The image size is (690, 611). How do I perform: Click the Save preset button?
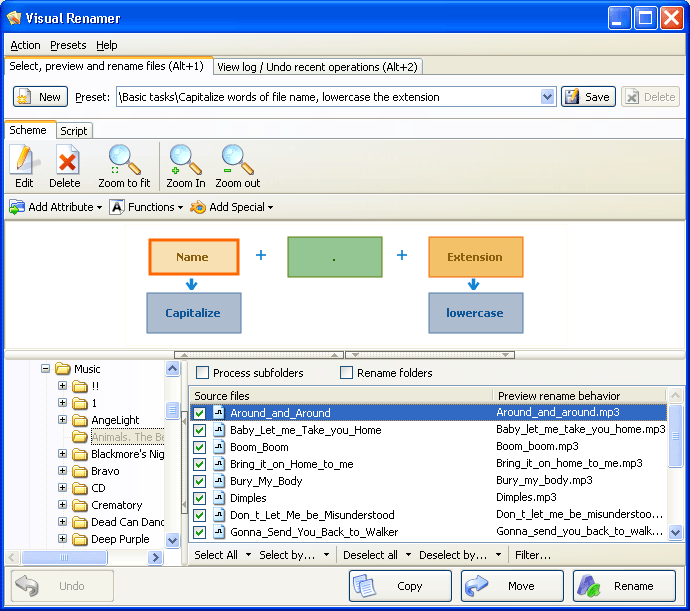587,97
